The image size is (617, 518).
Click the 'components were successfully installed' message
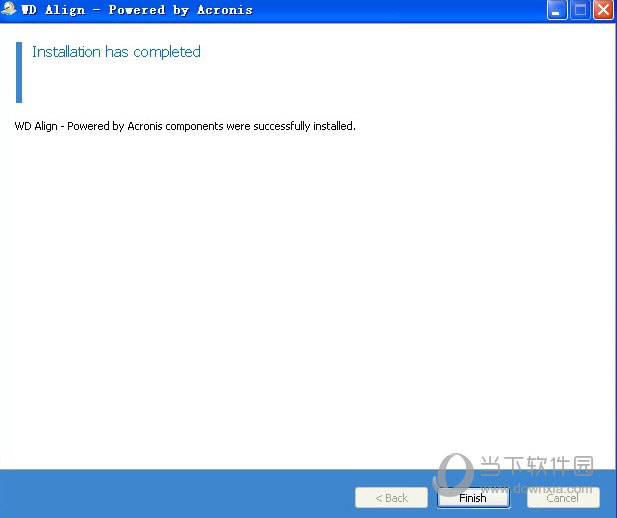pyautogui.click(x=185, y=126)
